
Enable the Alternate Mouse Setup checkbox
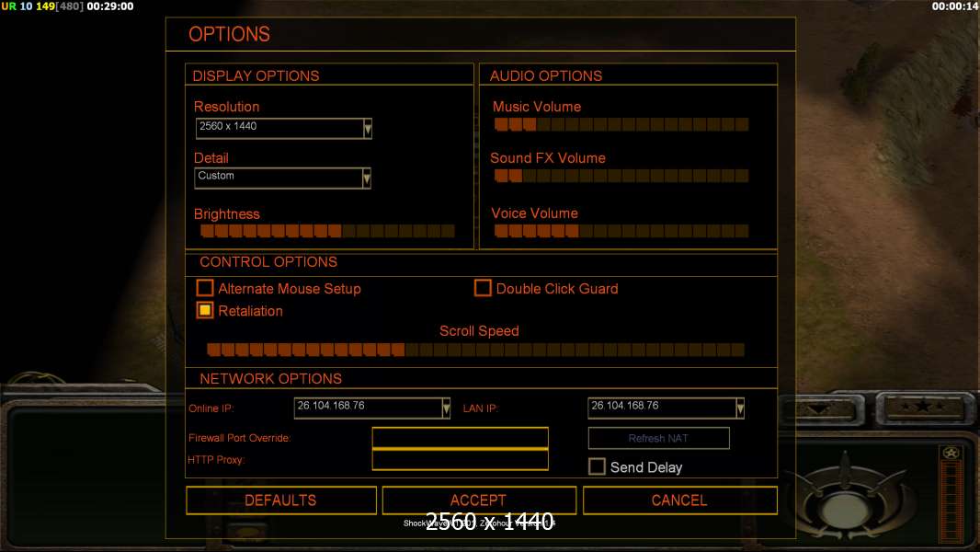click(204, 288)
